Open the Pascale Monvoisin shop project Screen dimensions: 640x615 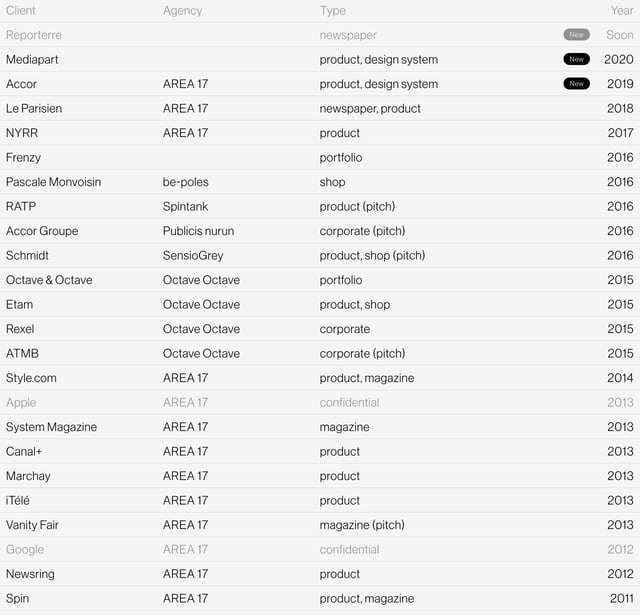53,182
